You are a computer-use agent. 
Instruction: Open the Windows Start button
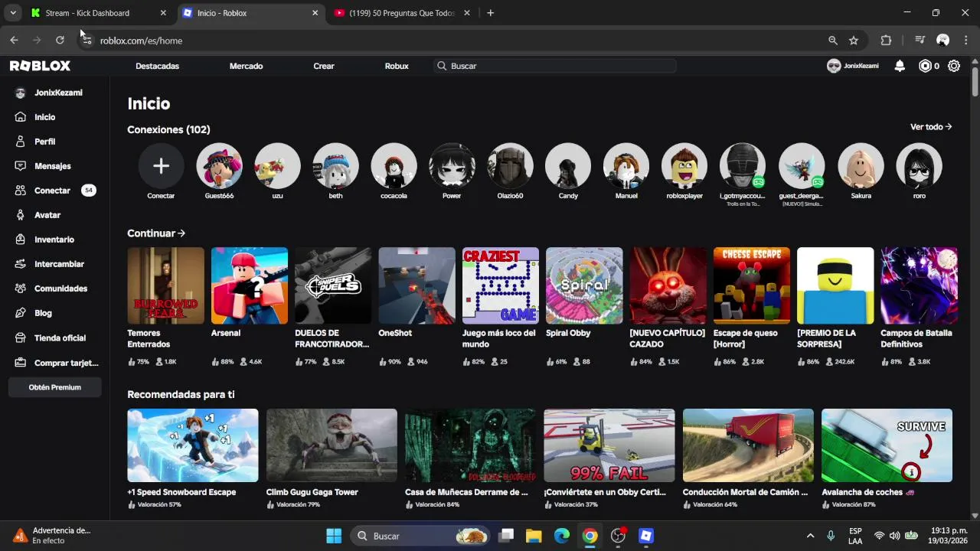(334, 536)
